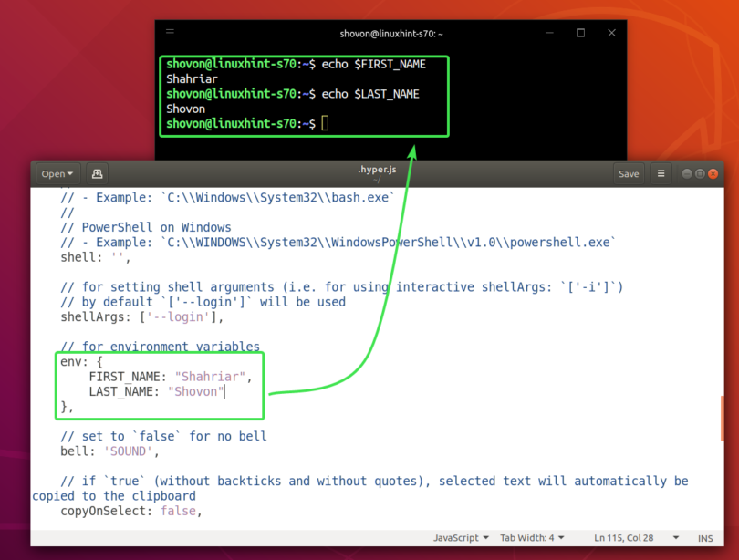
Task: Minimize the gedit window
Action: [687, 174]
